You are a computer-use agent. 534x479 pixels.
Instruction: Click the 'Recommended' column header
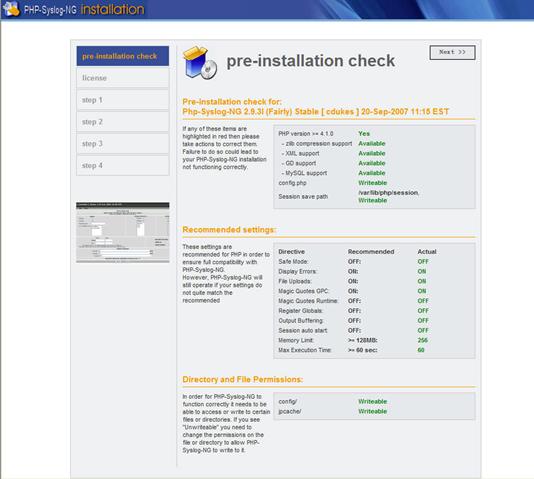tap(371, 252)
